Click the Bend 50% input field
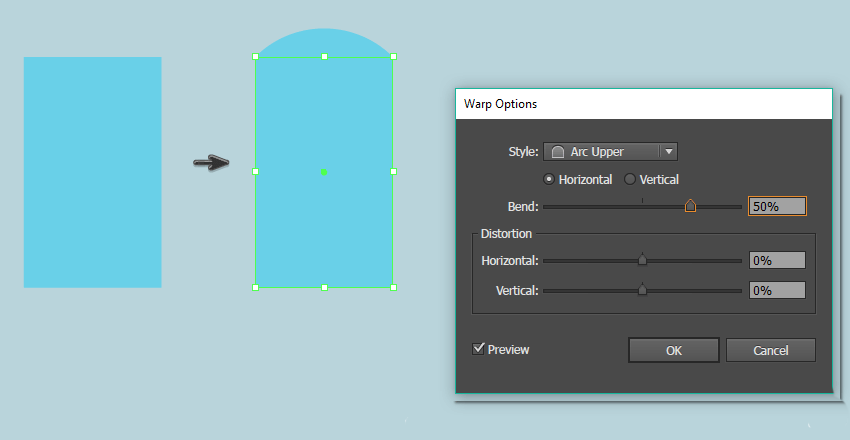This screenshot has width=850, height=440. tap(777, 206)
